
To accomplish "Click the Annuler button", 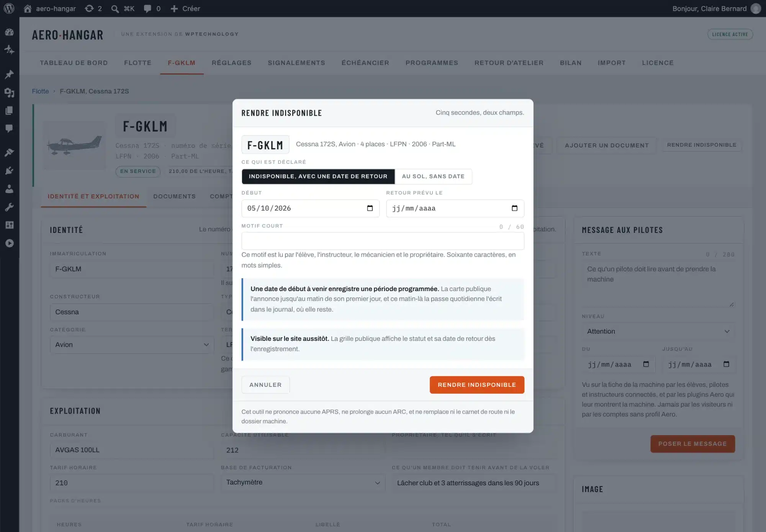I will (x=265, y=385).
